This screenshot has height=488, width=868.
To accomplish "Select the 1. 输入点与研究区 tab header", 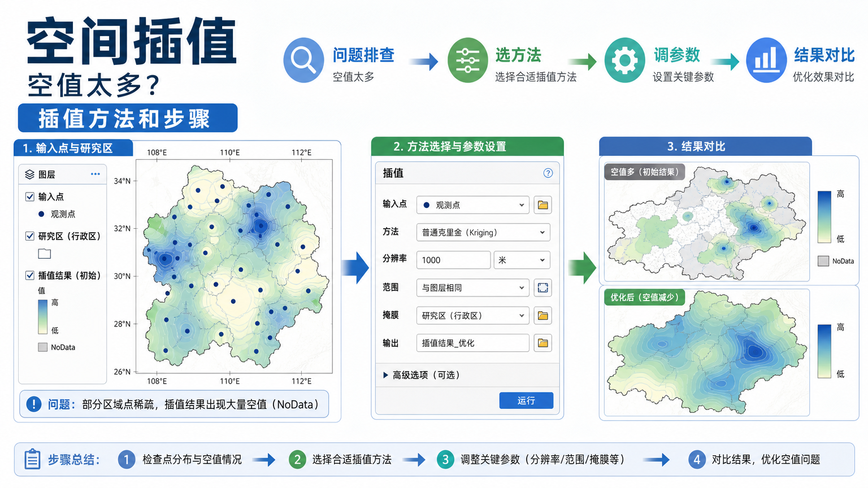I will 73,148.
